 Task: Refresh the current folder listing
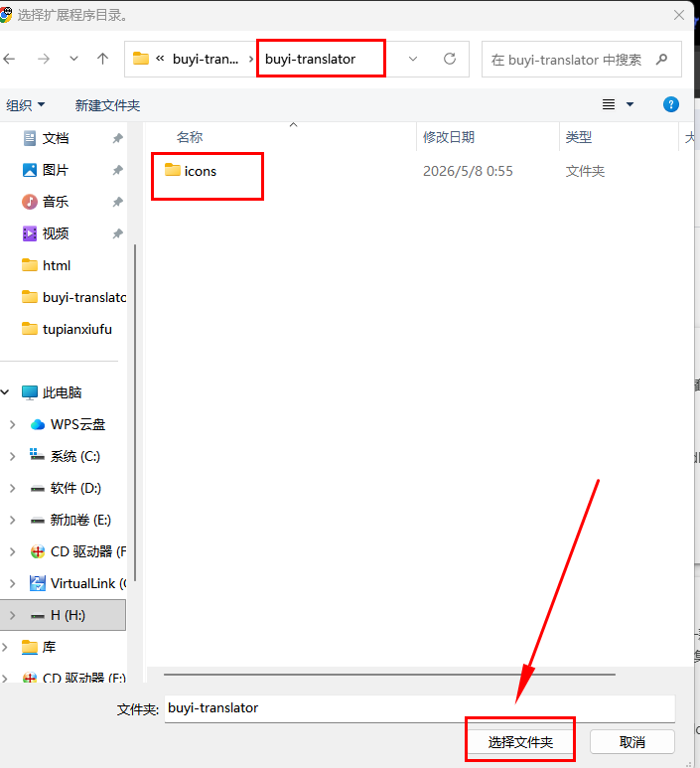[450, 60]
